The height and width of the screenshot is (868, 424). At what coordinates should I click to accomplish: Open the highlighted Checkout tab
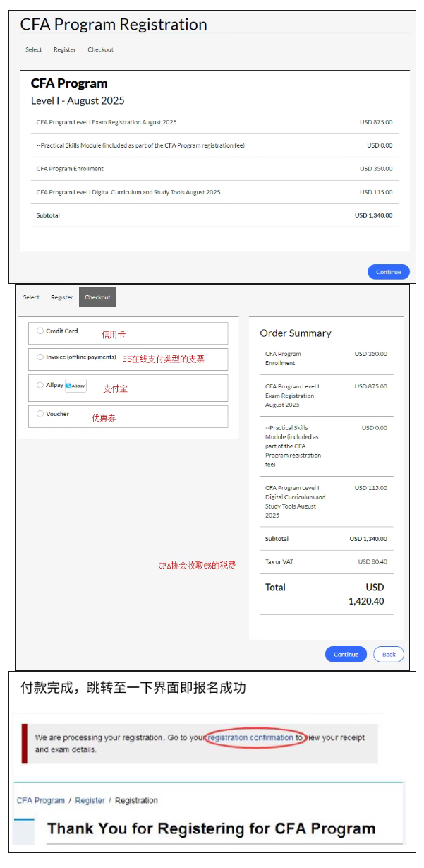(97, 297)
